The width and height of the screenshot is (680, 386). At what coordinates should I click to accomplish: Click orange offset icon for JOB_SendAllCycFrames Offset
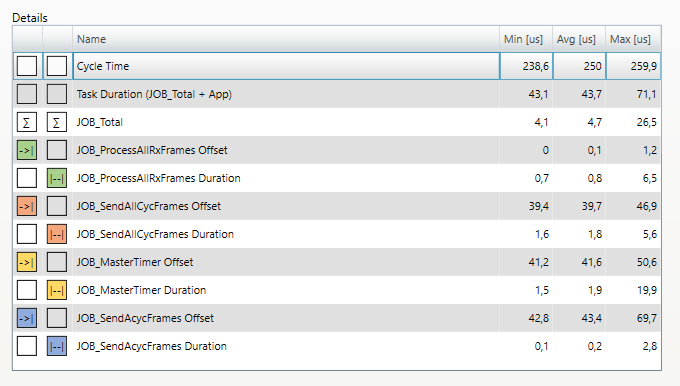coord(27,206)
